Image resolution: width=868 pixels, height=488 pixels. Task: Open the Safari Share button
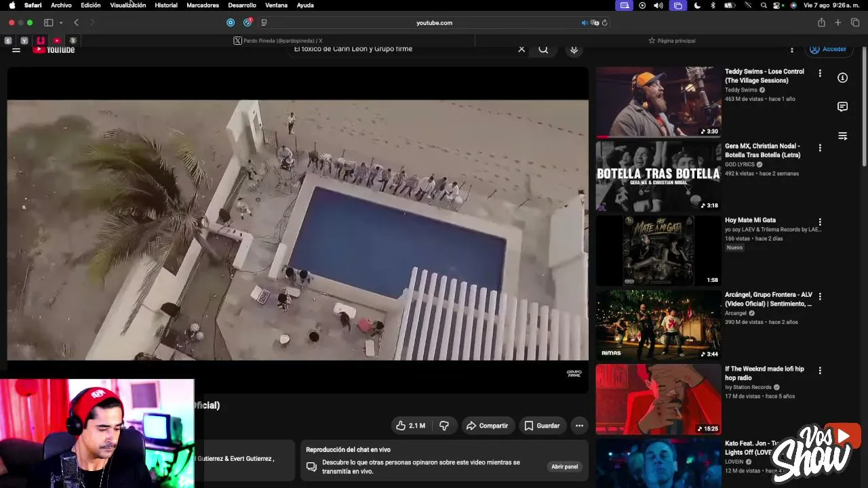pyautogui.click(x=821, y=22)
